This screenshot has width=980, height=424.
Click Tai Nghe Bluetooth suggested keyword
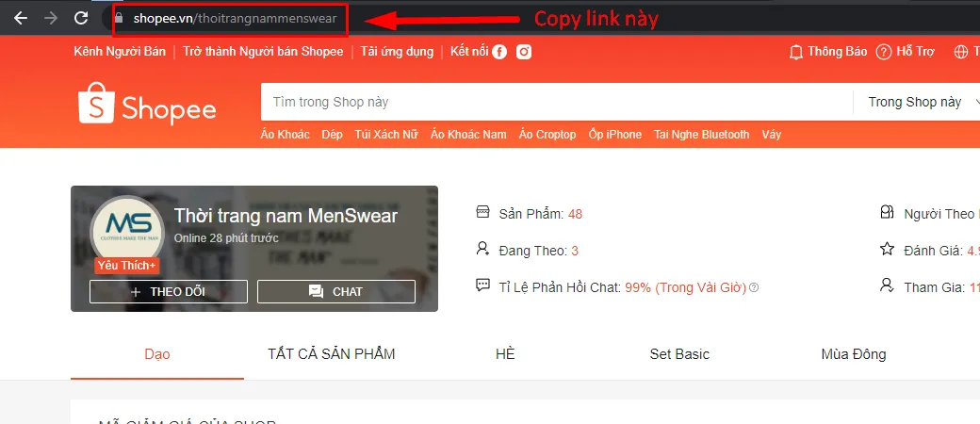pos(701,135)
